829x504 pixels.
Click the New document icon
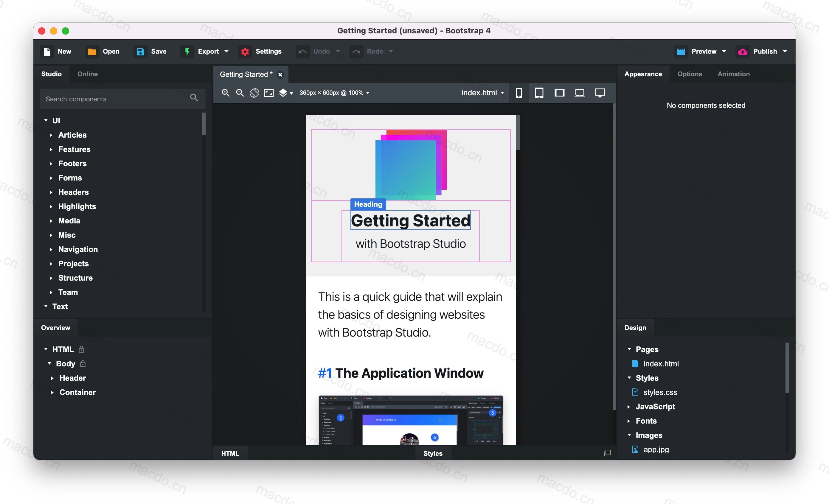tap(47, 52)
